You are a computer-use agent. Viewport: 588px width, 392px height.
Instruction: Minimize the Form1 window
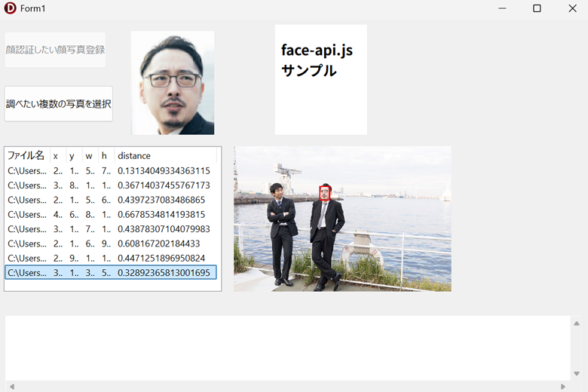tap(502, 8)
